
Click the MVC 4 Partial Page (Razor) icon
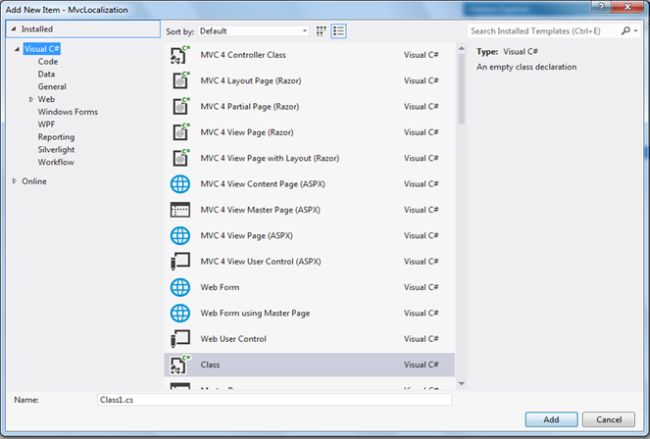180,107
